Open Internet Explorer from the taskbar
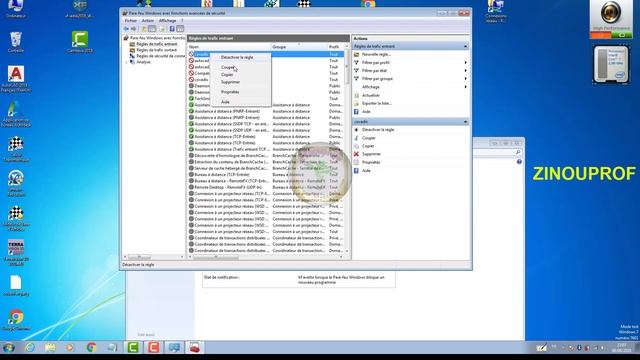 (30, 348)
